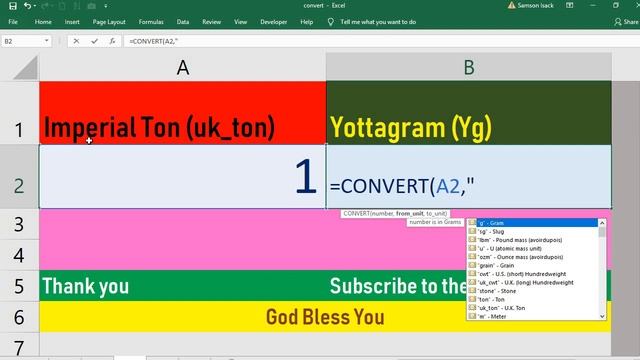Select row 4 header

(19, 255)
